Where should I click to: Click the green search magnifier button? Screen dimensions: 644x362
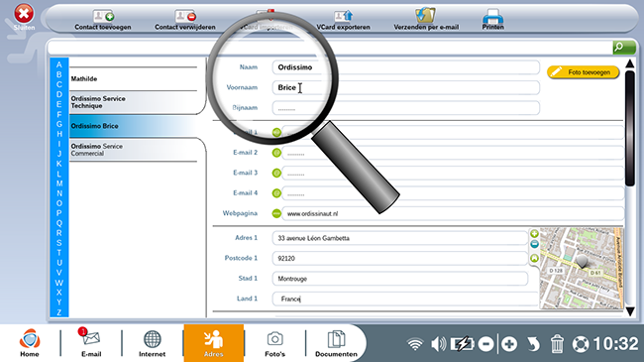(x=624, y=48)
